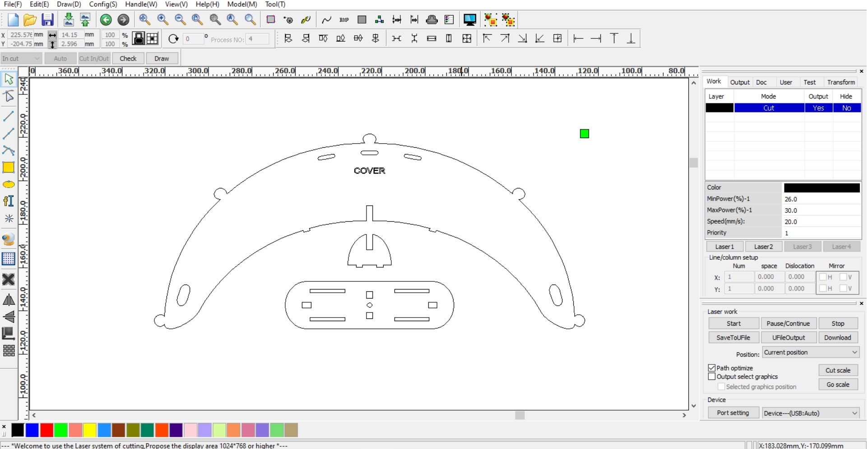868x449 pixels.
Task: Click the Delete X tool icon
Action: [9, 279]
